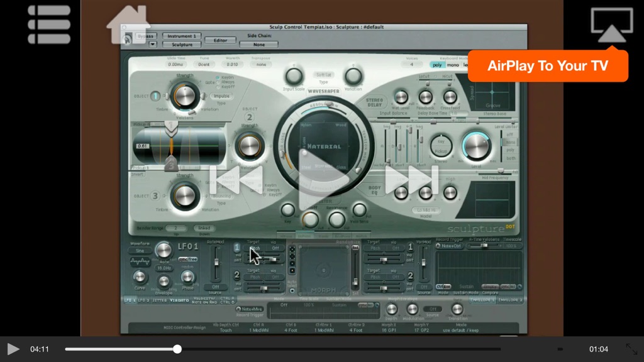Click the small play button beside 04:11
Image resolution: width=644 pixels, height=362 pixels.
(13, 349)
